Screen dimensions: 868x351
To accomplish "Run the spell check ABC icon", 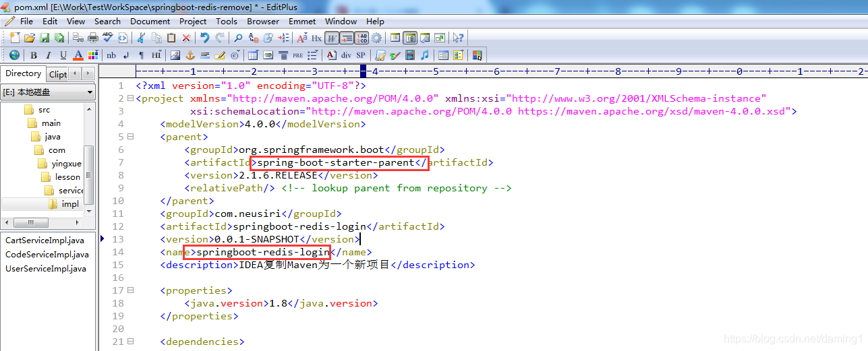I will (x=108, y=38).
